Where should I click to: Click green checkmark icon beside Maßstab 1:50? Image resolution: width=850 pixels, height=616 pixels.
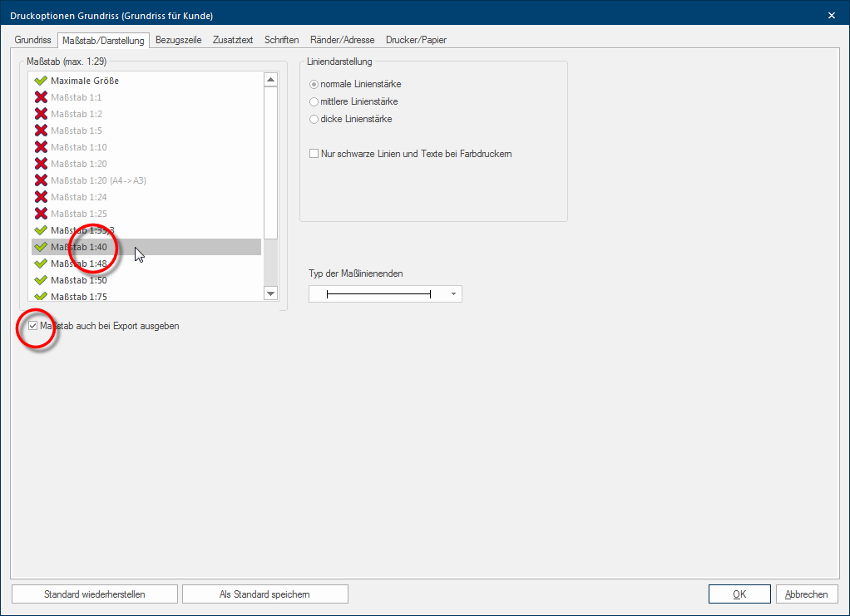pos(40,280)
